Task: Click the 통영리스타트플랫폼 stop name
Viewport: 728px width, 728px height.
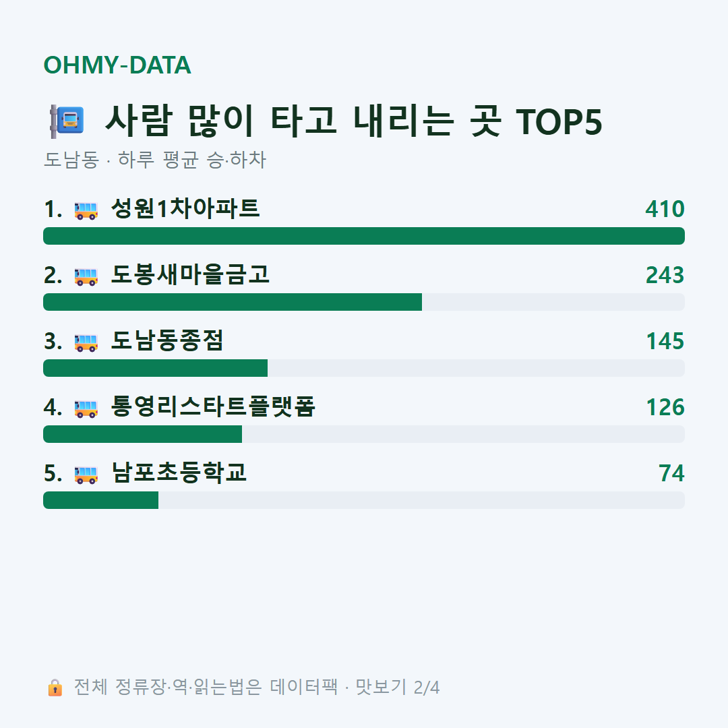Action: pos(213,406)
